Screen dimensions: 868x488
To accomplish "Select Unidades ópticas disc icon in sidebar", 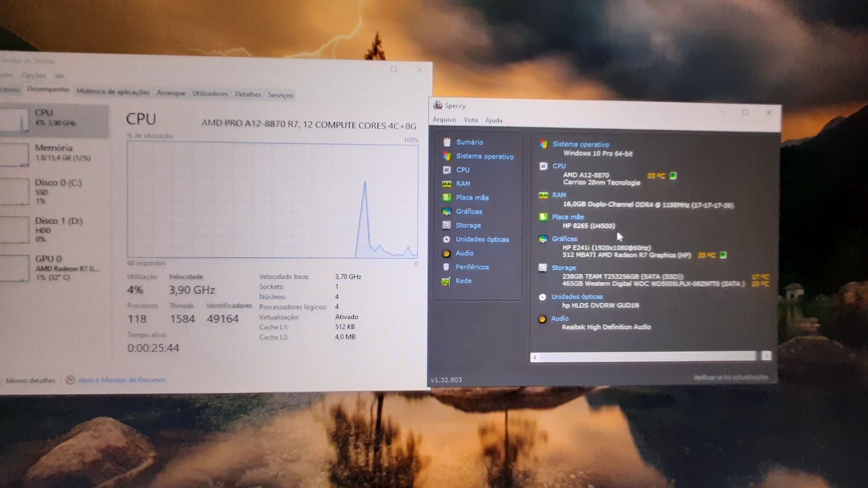I will pyautogui.click(x=446, y=239).
